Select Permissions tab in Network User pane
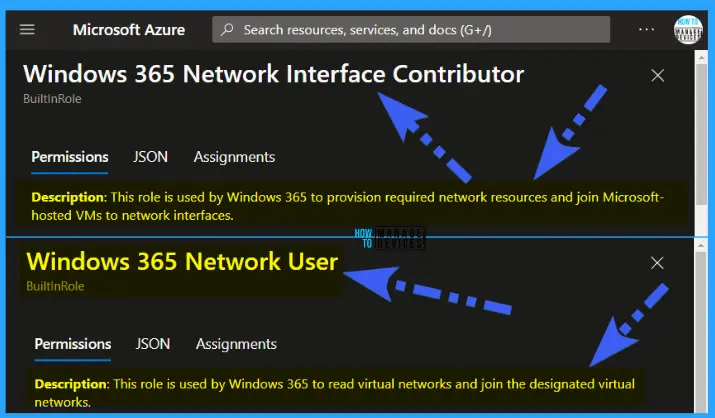Screen dimensions: 715x418 tap(73, 344)
